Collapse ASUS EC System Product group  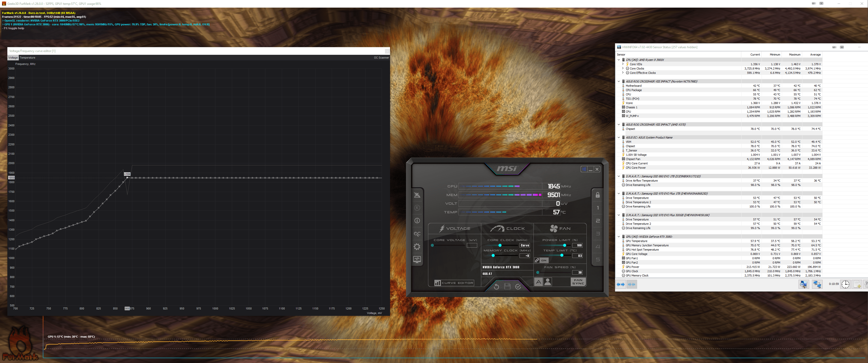pyautogui.click(x=619, y=137)
